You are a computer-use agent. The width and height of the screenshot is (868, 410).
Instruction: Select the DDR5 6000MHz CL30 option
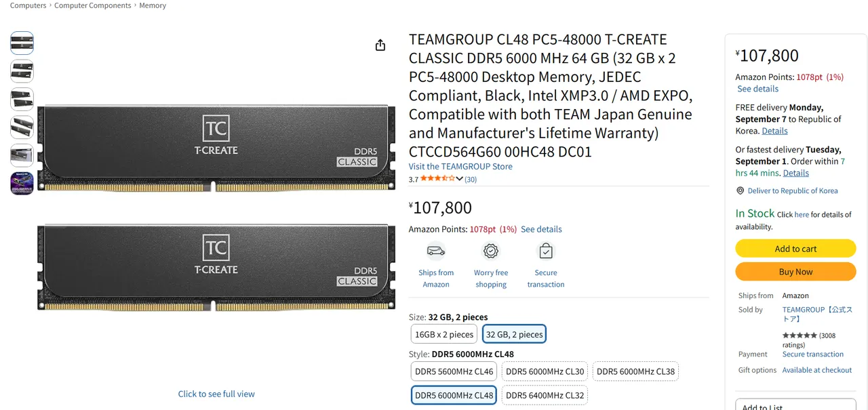545,371
